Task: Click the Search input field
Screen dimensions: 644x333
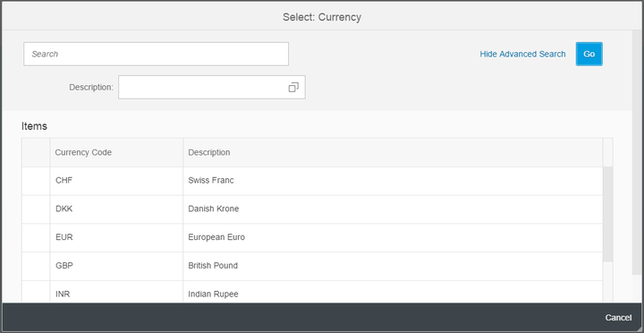Action: point(156,54)
